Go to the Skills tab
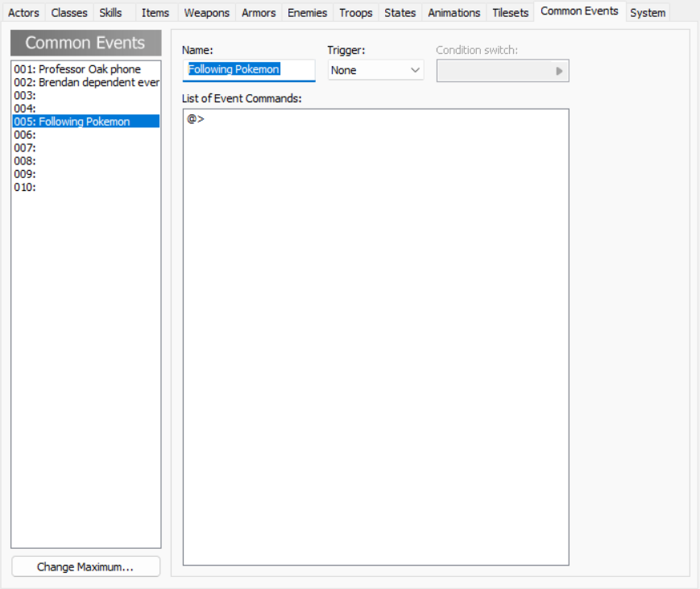 coord(110,13)
